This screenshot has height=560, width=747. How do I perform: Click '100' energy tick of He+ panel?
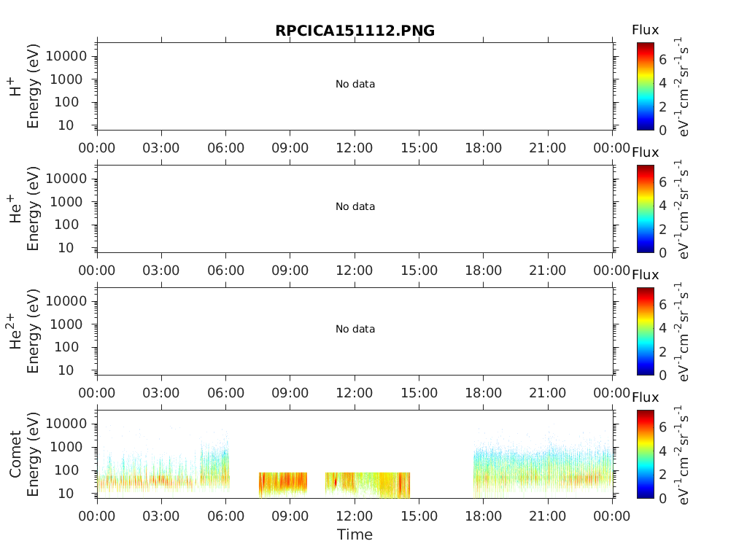tap(66, 225)
